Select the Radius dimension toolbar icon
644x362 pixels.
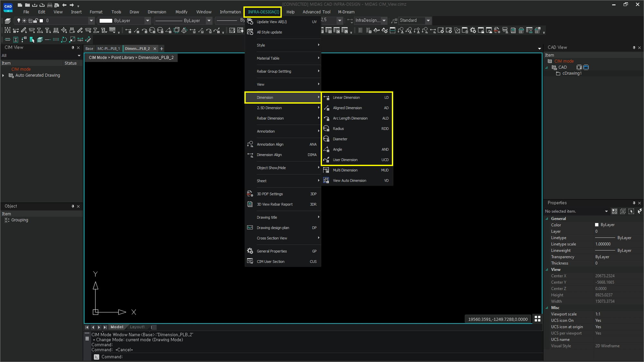(152, 31)
